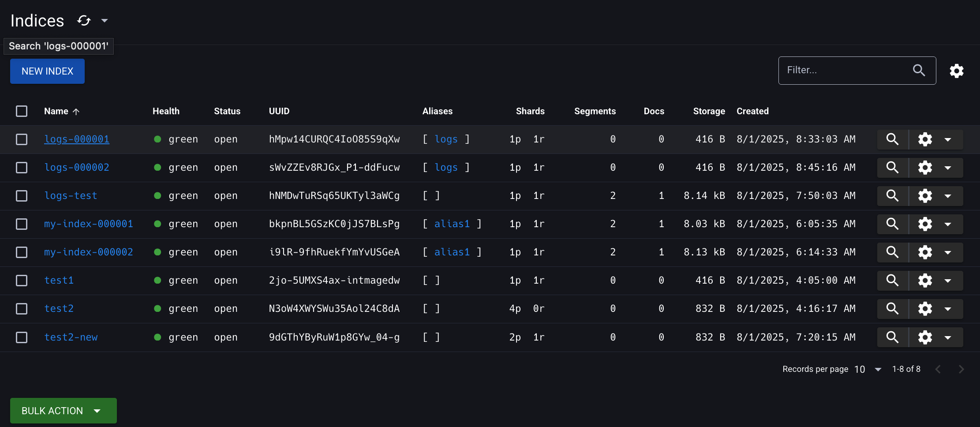Select checkbox for logs-000002 row
Screen dimensions: 980x427
(22, 168)
